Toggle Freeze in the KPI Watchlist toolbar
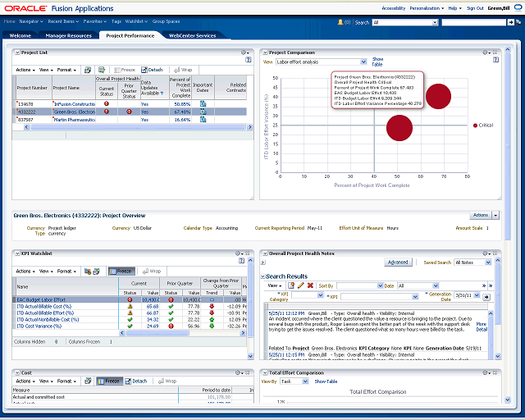This screenshot has height=420, width=525. pyautogui.click(x=121, y=271)
